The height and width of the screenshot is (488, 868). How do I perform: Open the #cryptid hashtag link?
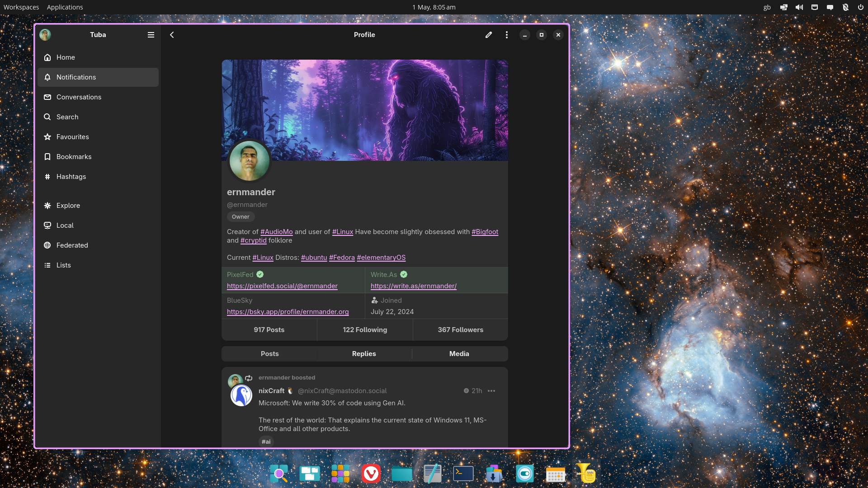pyautogui.click(x=254, y=240)
